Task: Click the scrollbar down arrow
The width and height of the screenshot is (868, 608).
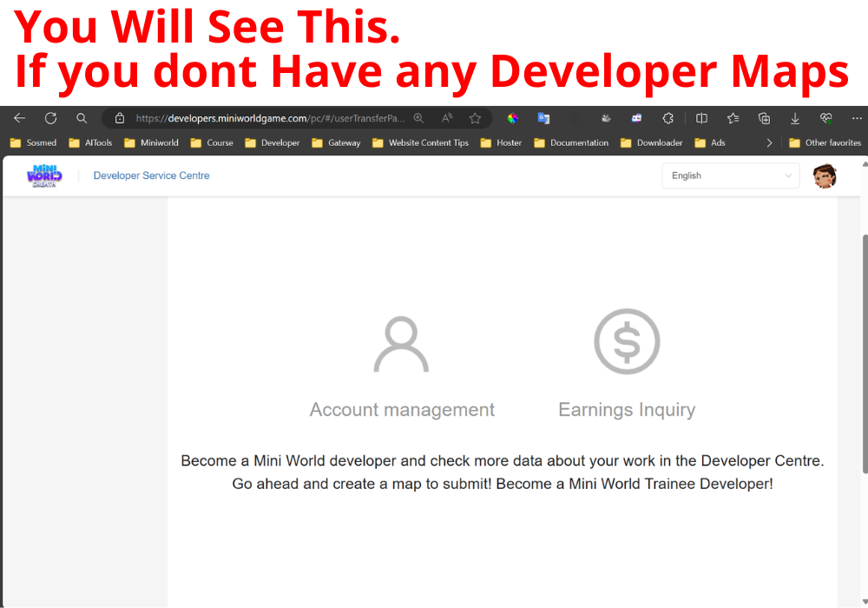Action: [865, 601]
